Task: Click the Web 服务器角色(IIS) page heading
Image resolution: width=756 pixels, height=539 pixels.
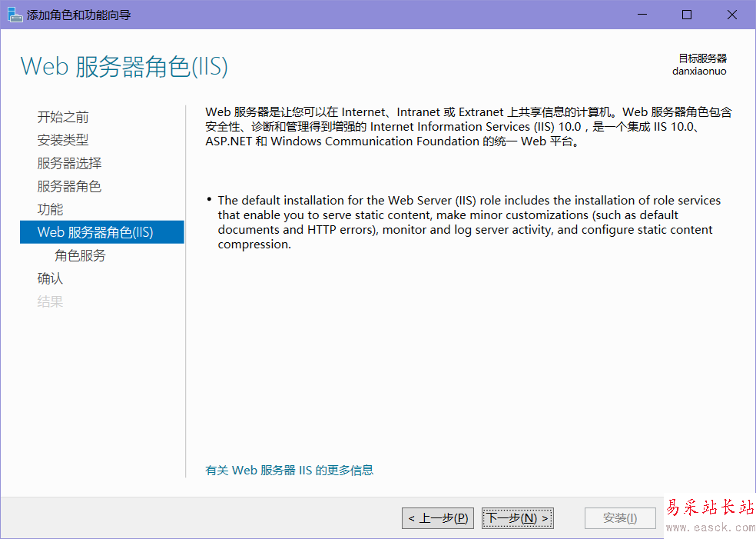Action: pyautogui.click(x=124, y=66)
